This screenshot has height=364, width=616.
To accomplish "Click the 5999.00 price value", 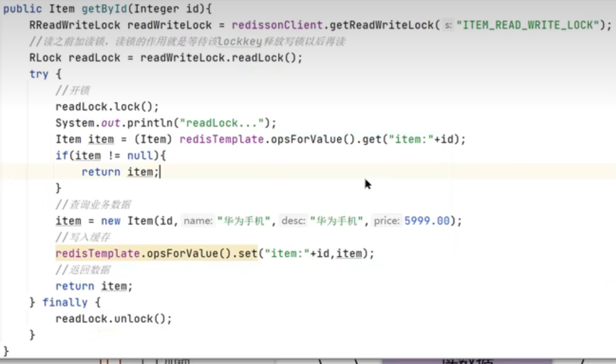I will click(x=426, y=221).
